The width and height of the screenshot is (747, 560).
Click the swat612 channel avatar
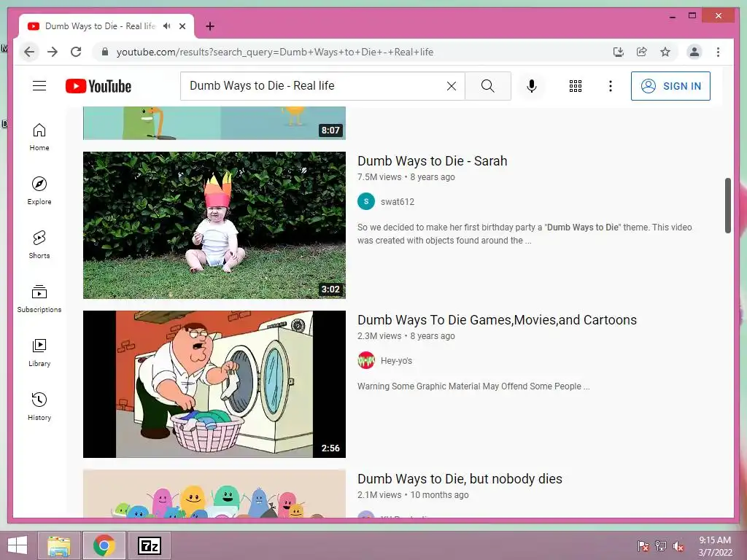[366, 201]
